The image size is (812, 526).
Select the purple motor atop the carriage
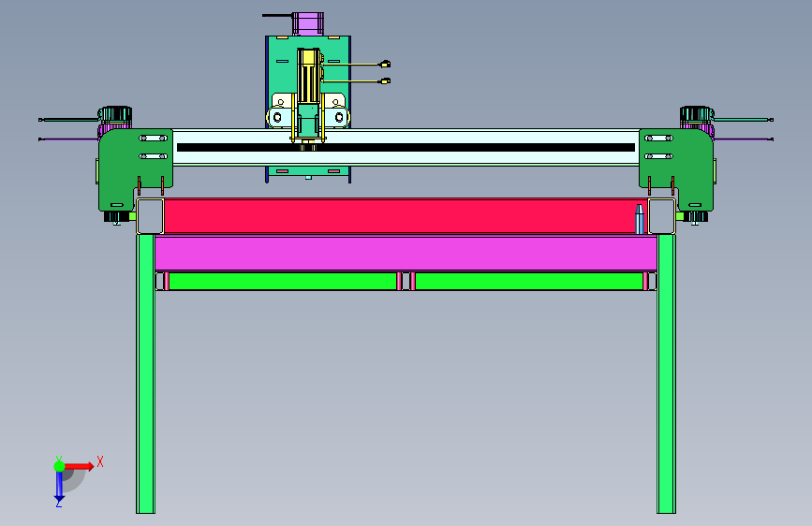tap(307, 23)
